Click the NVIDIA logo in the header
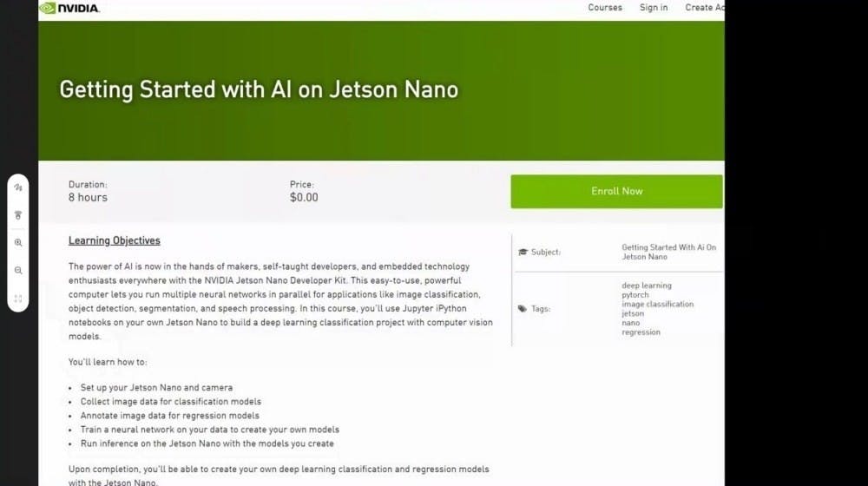Viewport: 868px width, 486px height. [x=69, y=8]
